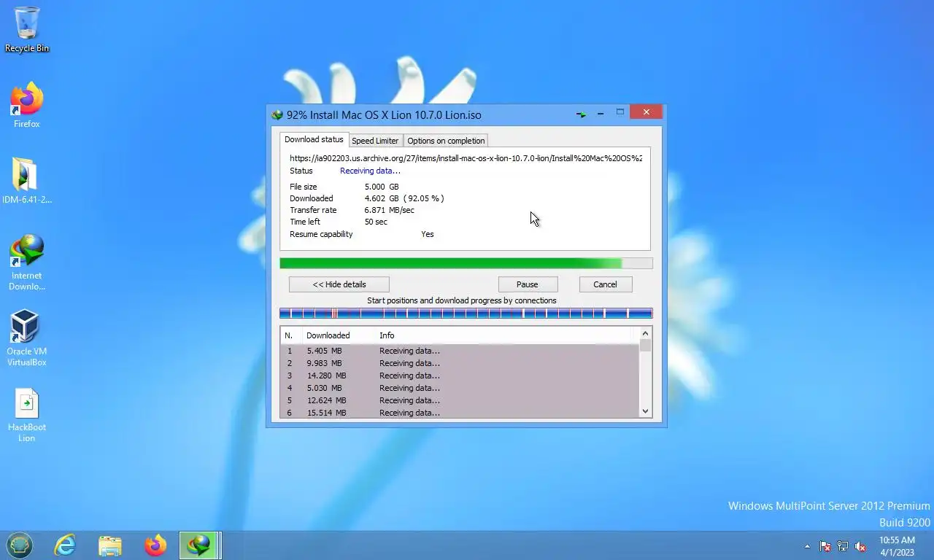Click the 'Receiving data...' status value
This screenshot has width=934, height=560.
click(x=370, y=171)
